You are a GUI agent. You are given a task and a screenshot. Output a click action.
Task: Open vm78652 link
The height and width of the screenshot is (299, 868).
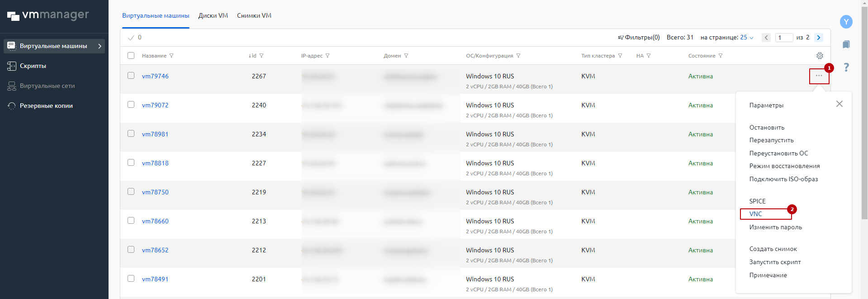(155, 250)
